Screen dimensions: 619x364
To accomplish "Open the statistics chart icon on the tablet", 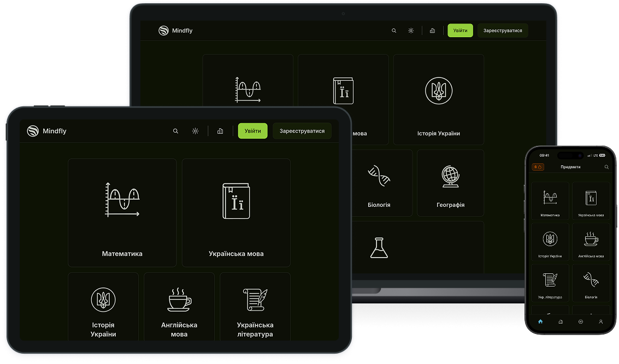I will [220, 131].
